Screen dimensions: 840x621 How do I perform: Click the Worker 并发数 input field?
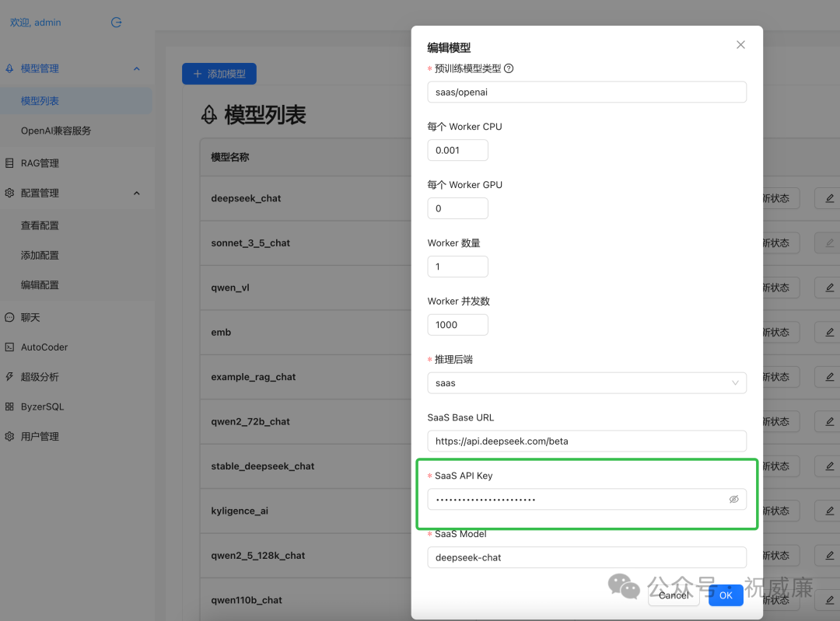(457, 325)
